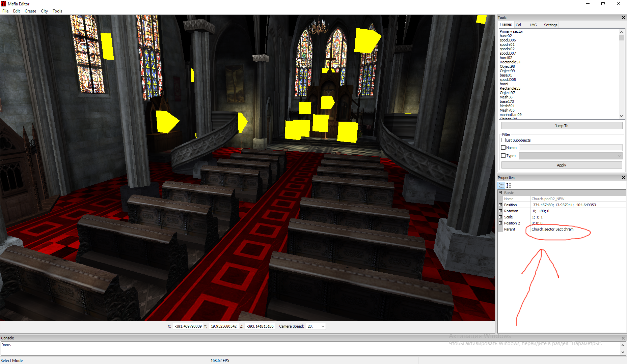Expand the Position 2 property
The width and height of the screenshot is (627, 364).
[x=500, y=223]
